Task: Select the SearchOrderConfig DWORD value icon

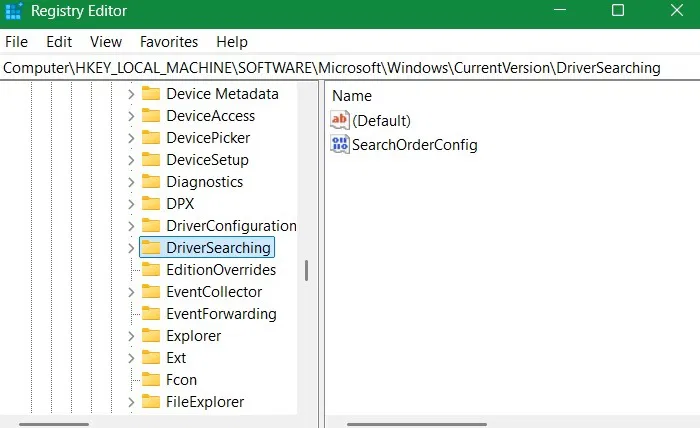Action: 340,145
